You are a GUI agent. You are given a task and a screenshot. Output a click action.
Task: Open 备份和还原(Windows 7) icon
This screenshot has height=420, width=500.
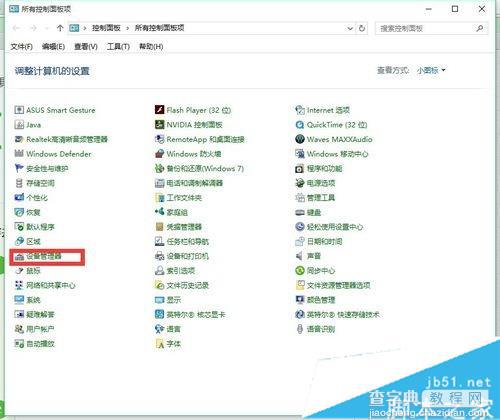160,168
